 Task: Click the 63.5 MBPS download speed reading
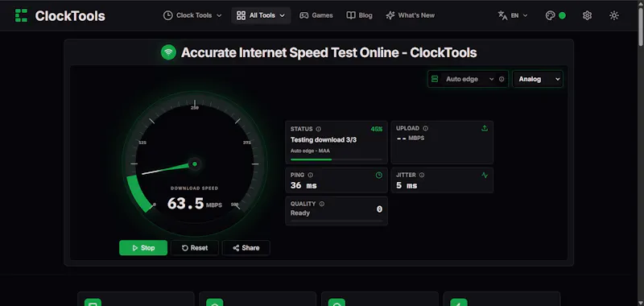195,204
